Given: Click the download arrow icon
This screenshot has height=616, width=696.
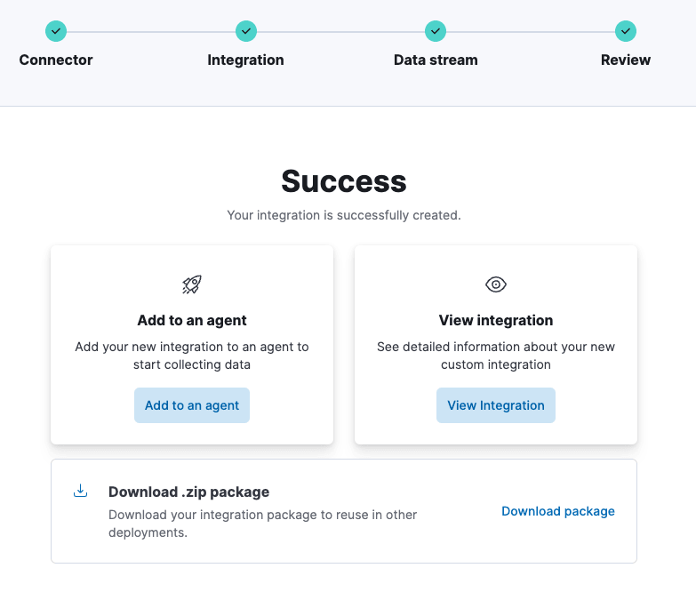Looking at the screenshot, I should [80, 491].
